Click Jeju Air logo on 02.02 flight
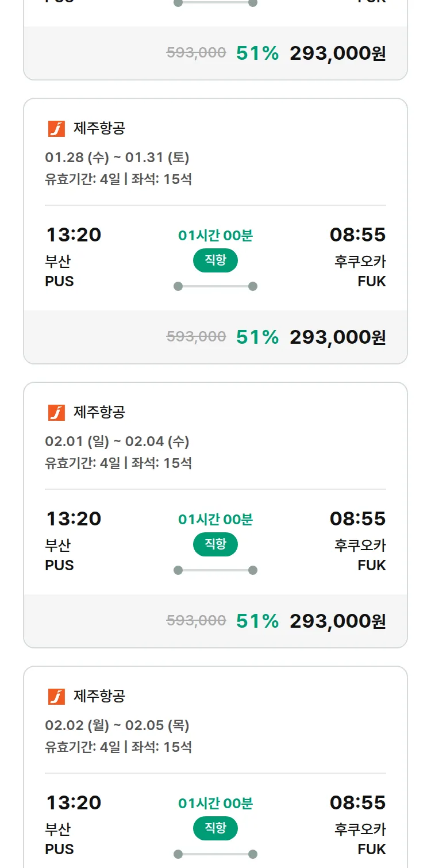This screenshot has height=868, width=431. point(56,696)
